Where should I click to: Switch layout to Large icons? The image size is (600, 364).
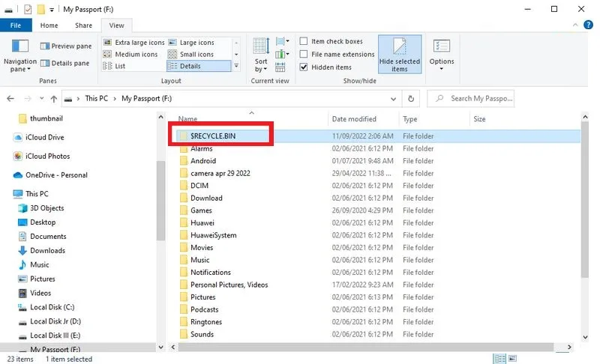(192, 43)
